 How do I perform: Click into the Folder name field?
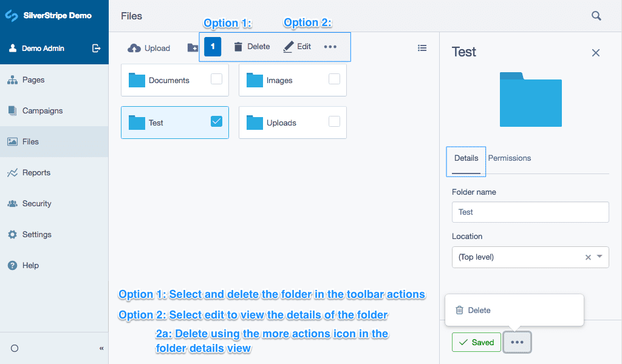click(x=530, y=212)
